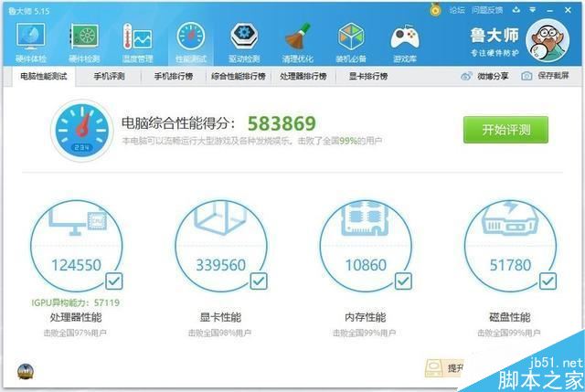Image resolution: width=585 pixels, height=392 pixels.
Task: Open the 装机必备 essential software icon
Action: 351,42
